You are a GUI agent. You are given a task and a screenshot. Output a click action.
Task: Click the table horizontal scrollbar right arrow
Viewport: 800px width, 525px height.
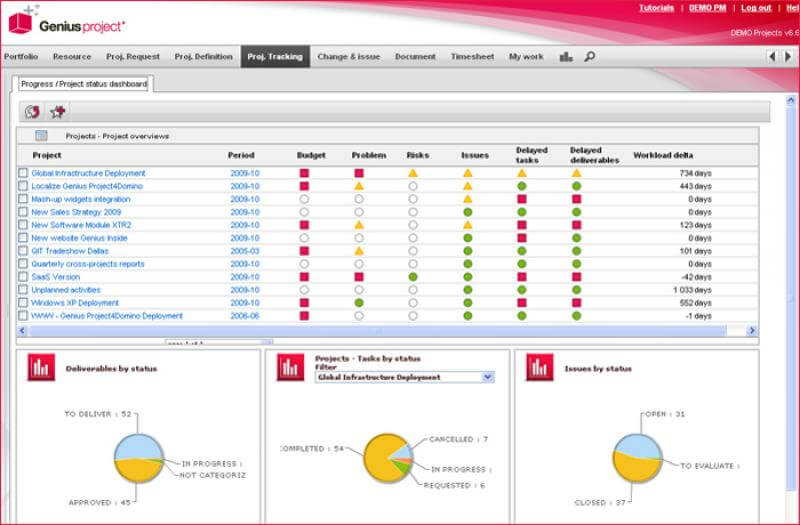tap(752, 331)
